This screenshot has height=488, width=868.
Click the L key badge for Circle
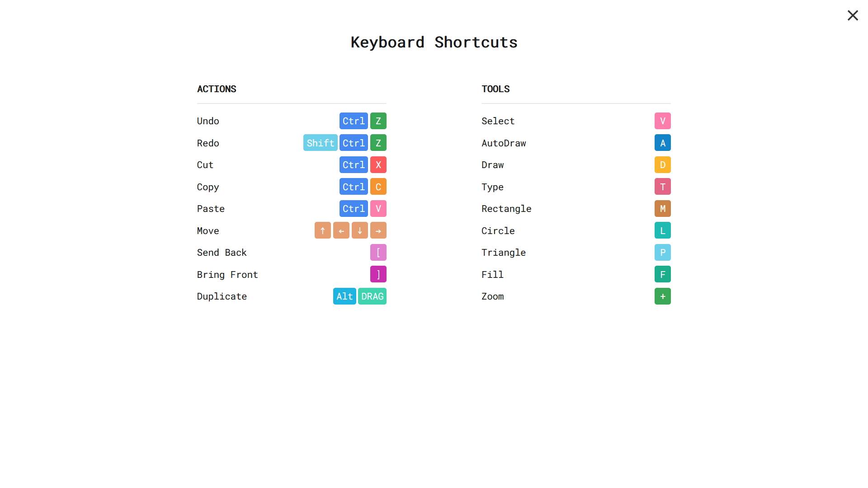pyautogui.click(x=663, y=231)
